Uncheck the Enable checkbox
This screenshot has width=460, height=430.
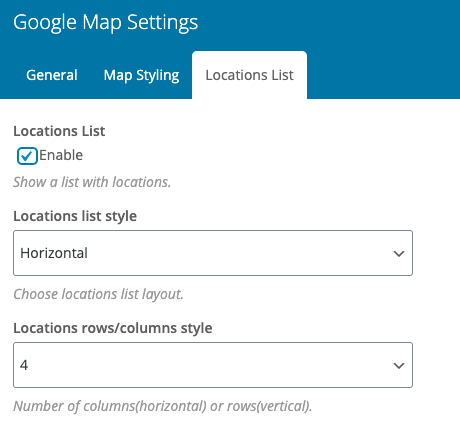point(27,156)
